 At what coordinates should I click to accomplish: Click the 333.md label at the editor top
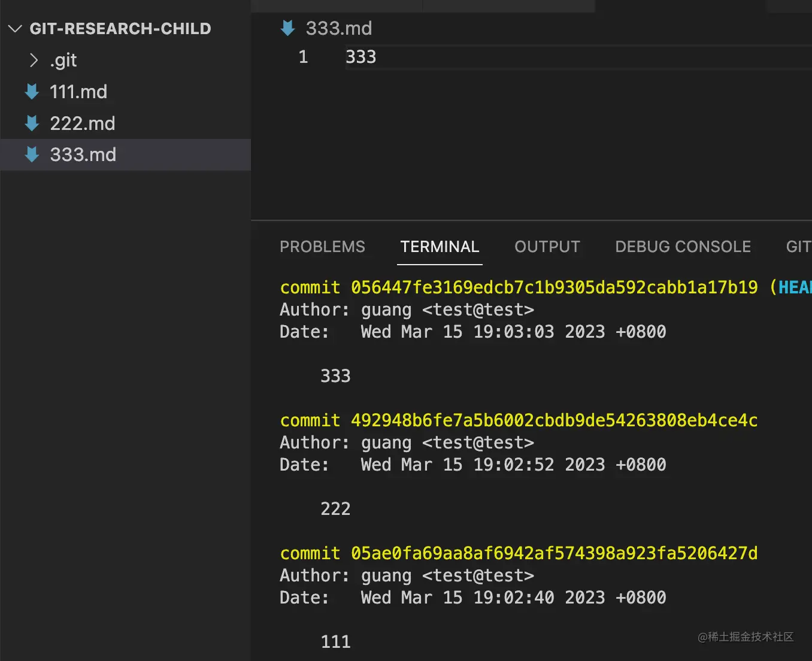(338, 28)
